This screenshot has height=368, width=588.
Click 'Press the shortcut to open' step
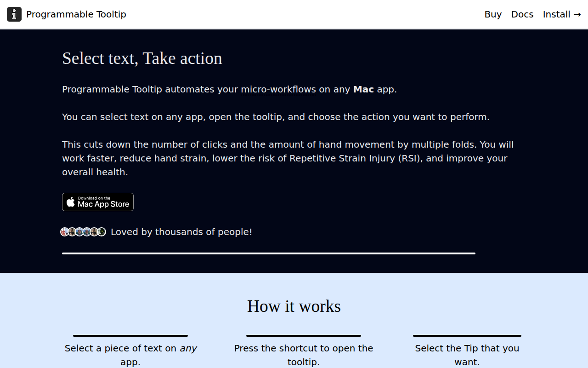click(x=304, y=355)
